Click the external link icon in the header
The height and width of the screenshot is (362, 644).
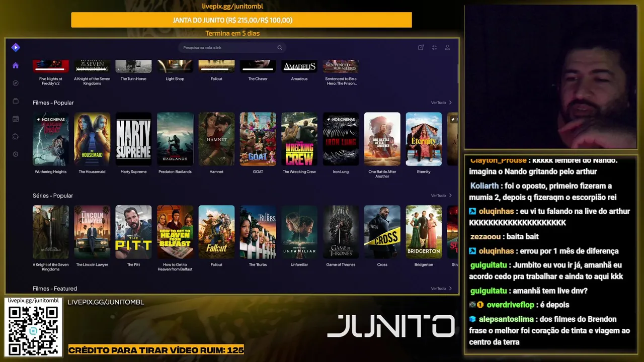pos(421,48)
